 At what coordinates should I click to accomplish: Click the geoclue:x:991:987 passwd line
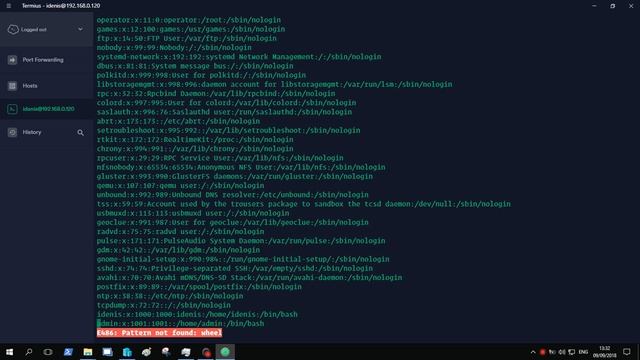coord(233,222)
